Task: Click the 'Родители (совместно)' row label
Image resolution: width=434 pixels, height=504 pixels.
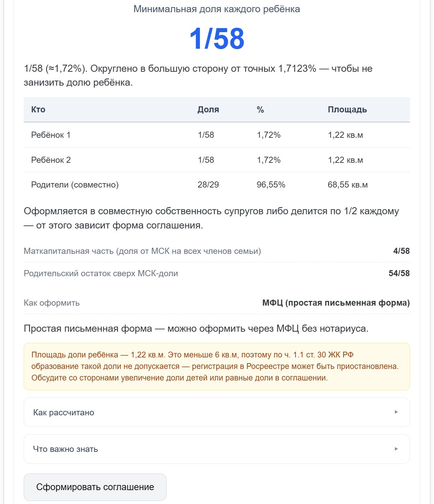Action: tap(75, 184)
